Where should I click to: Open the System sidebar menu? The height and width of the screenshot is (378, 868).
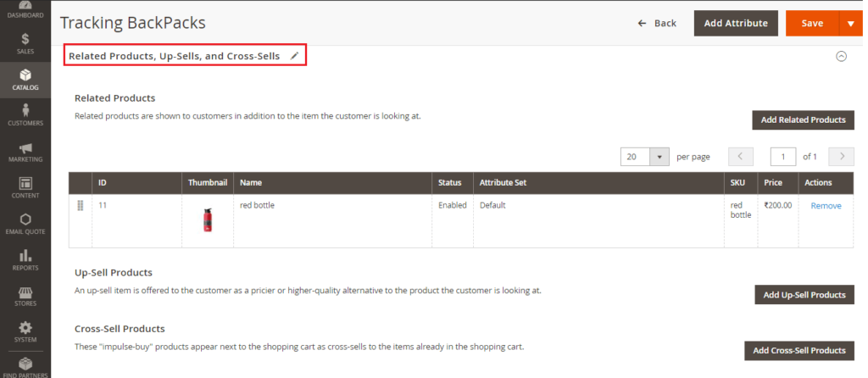[x=25, y=332]
